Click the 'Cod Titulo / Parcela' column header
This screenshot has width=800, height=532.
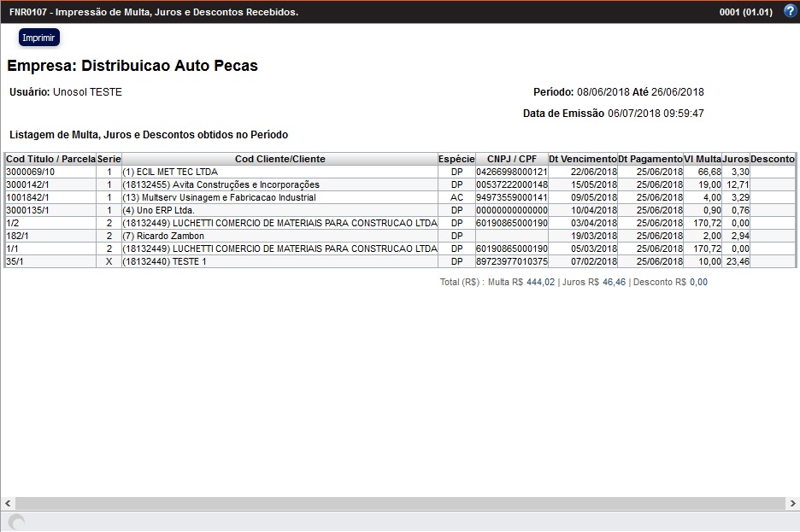tap(50, 159)
